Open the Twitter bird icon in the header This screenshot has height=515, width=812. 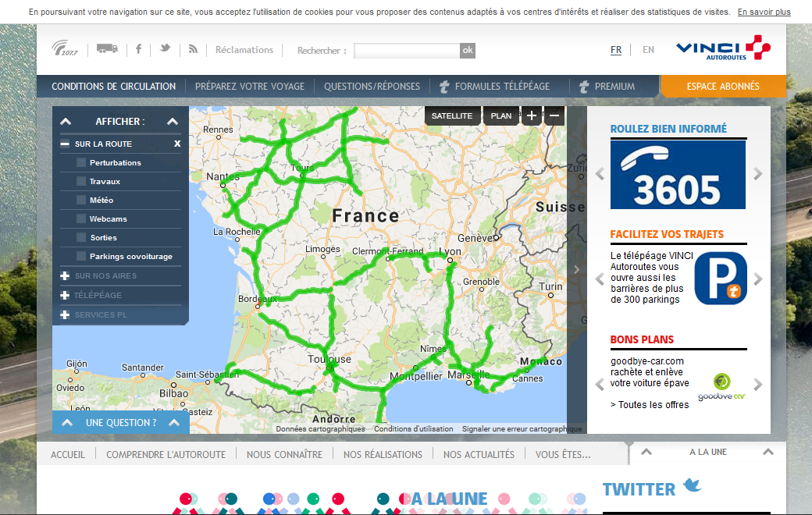click(166, 48)
